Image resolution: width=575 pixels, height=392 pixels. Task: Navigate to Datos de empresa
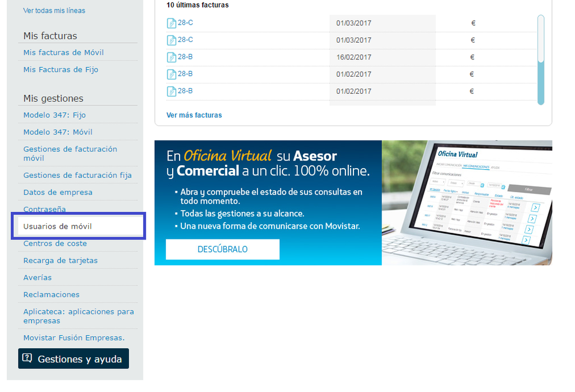[x=58, y=192]
